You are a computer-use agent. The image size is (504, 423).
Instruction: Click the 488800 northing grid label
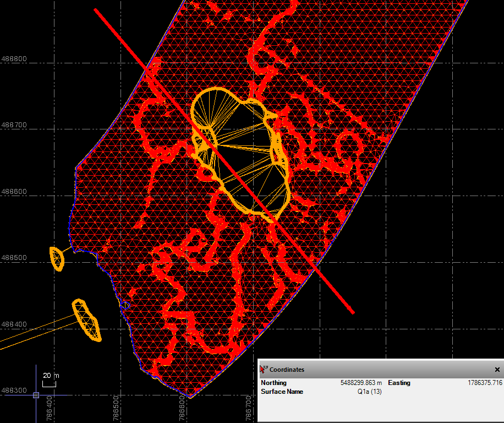coord(14,59)
